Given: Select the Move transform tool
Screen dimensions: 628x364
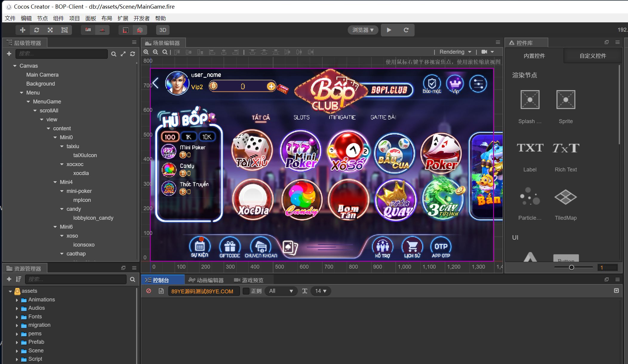Looking at the screenshot, I should (x=22, y=30).
